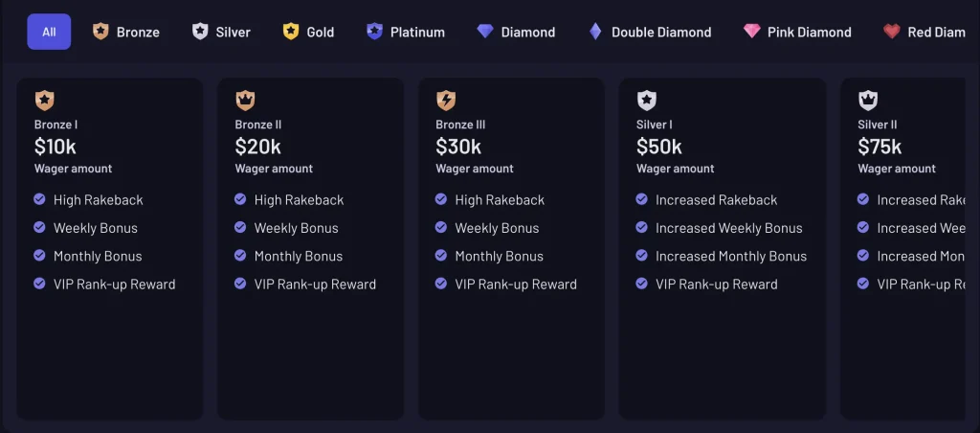This screenshot has width=980, height=433.
Task: Select the Double Diamond tab
Action: pos(650,32)
